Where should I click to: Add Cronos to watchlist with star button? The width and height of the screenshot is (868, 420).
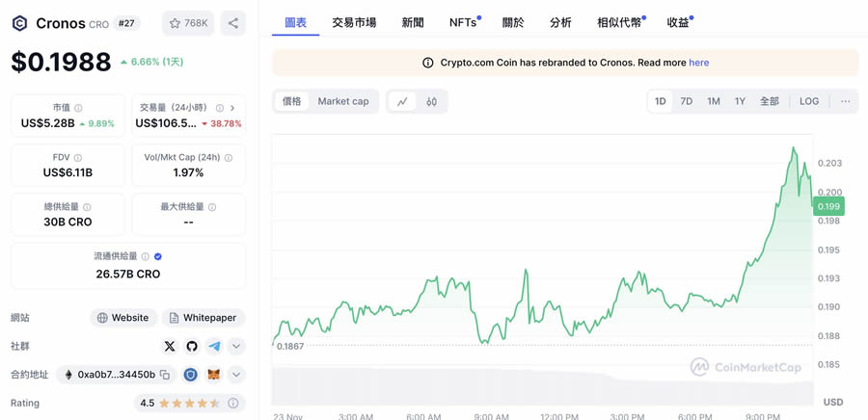point(187,23)
